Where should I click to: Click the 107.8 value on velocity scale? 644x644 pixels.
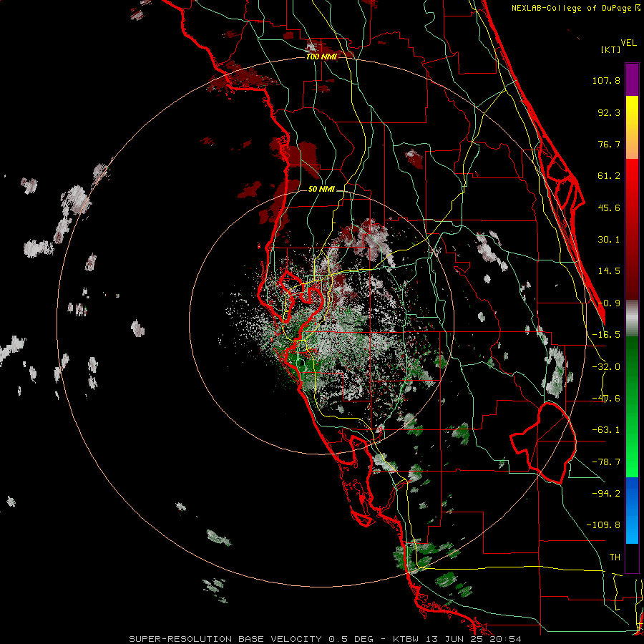coord(606,80)
